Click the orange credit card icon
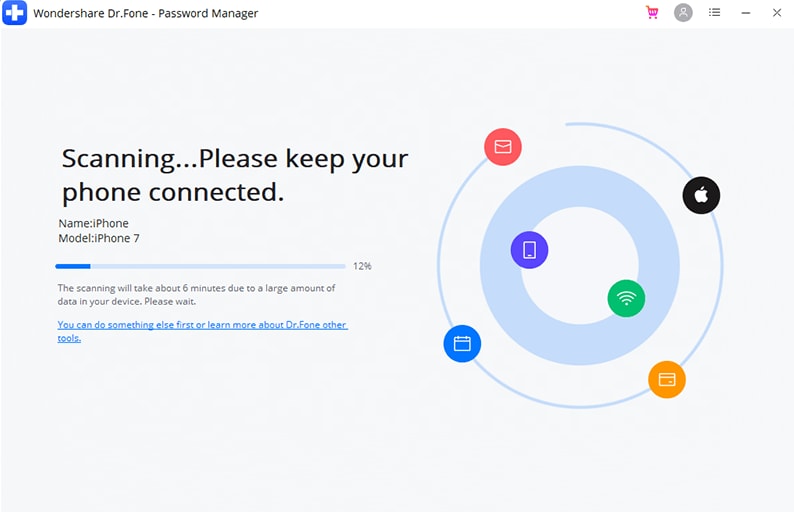 pyautogui.click(x=667, y=379)
